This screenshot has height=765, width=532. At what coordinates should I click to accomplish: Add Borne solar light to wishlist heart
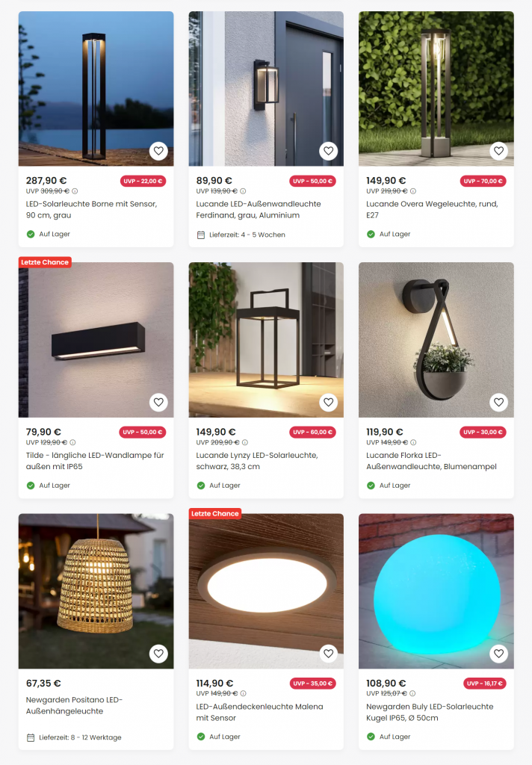[158, 151]
